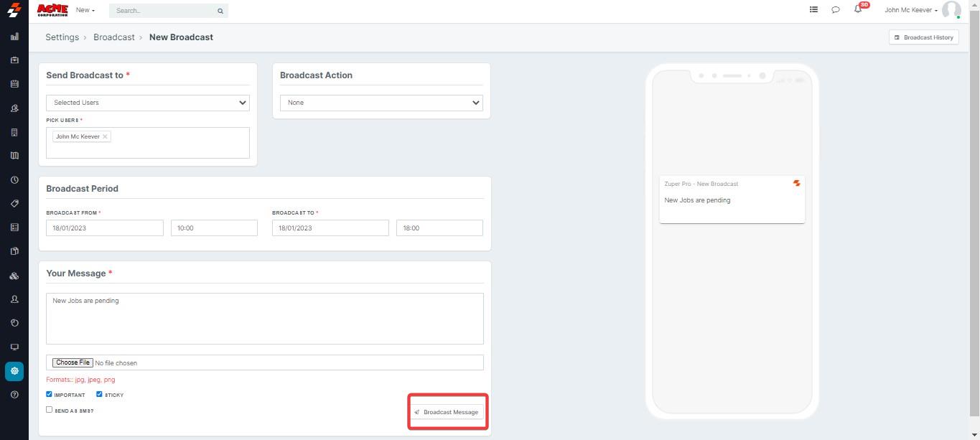The width and height of the screenshot is (980, 440).
Task: Click the Your Message text area
Action: [x=264, y=319]
